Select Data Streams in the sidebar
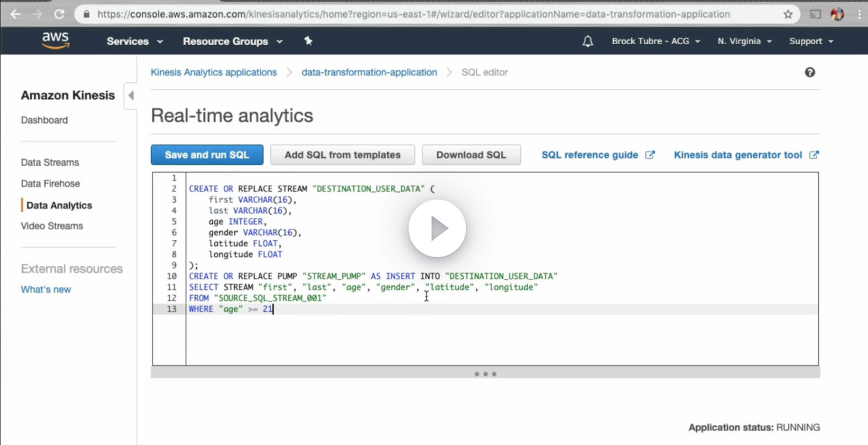The width and height of the screenshot is (868, 445). (x=50, y=163)
